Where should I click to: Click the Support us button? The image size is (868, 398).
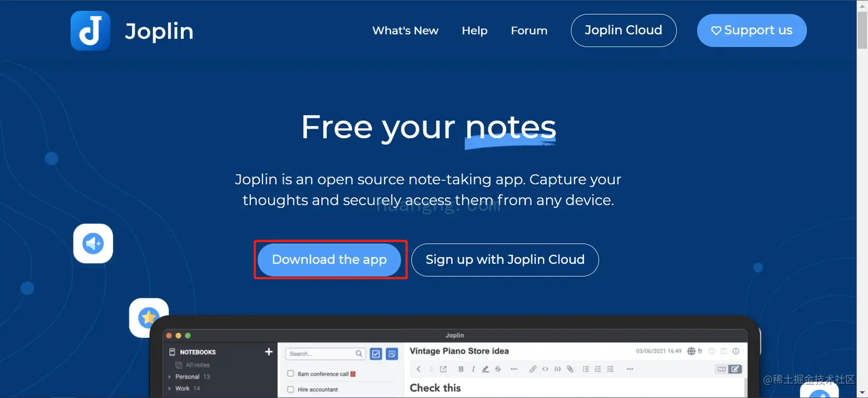pyautogui.click(x=752, y=30)
